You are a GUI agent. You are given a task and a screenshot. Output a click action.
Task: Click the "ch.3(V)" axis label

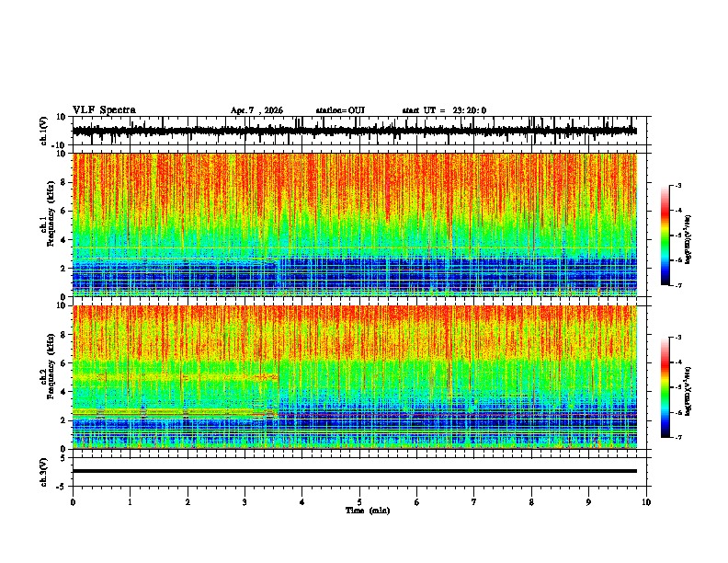44,472
